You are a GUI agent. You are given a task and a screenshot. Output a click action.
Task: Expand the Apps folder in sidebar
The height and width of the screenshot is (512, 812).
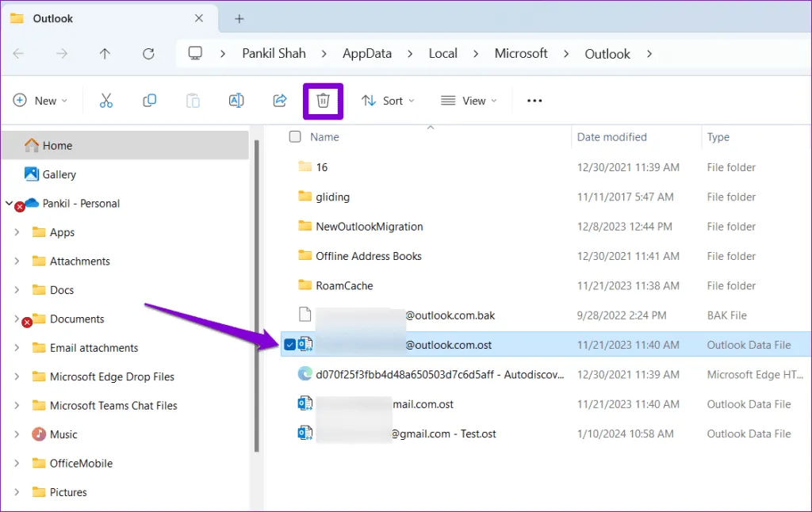click(x=17, y=232)
